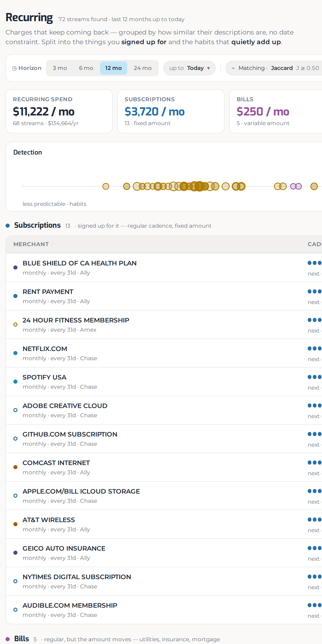Select the SPOTIFY USA merchant name
Image resolution: width=322 pixels, height=644 pixels.
[44, 377]
